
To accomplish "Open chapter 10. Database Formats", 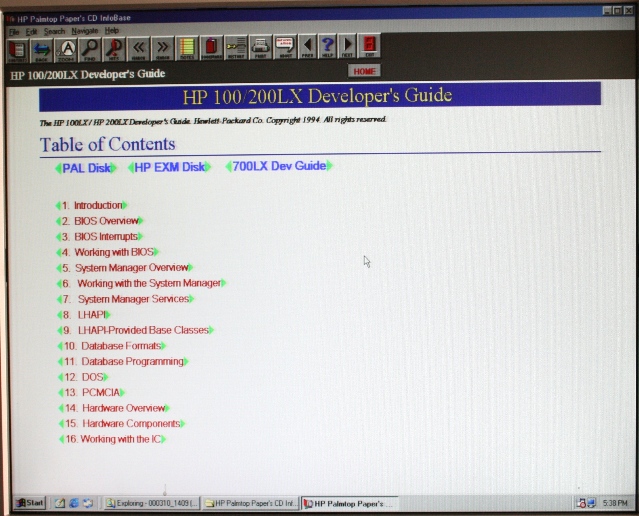I will [112, 346].
